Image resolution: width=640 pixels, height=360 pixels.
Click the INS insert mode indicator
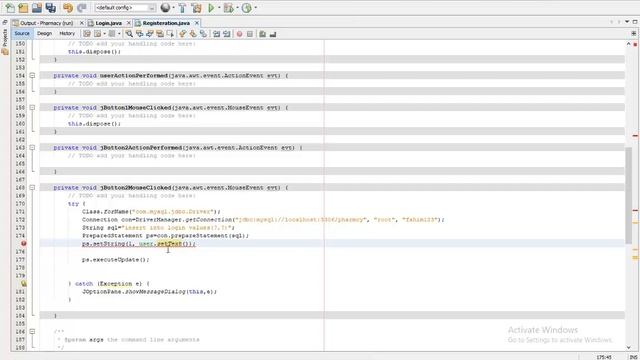[633, 357]
